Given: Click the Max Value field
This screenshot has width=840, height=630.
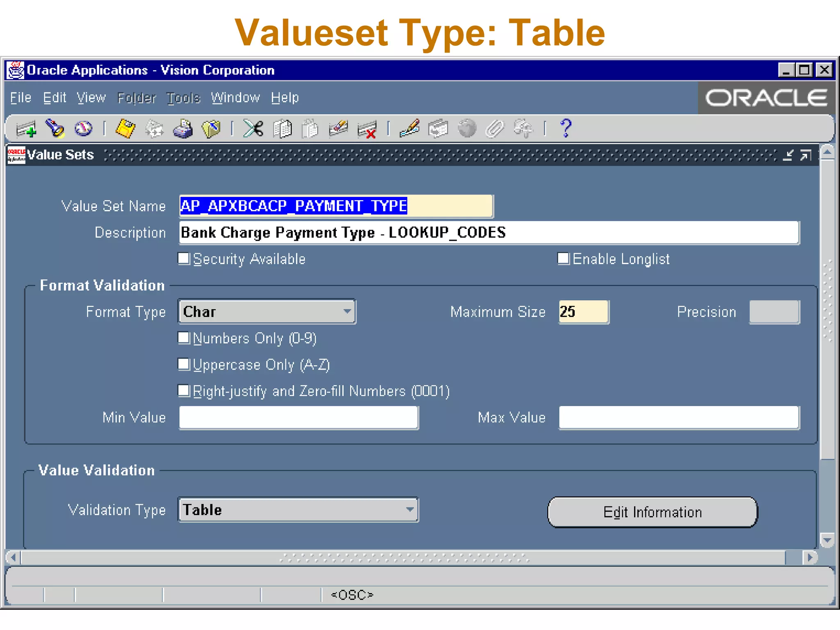Looking at the screenshot, I should pyautogui.click(x=679, y=418).
